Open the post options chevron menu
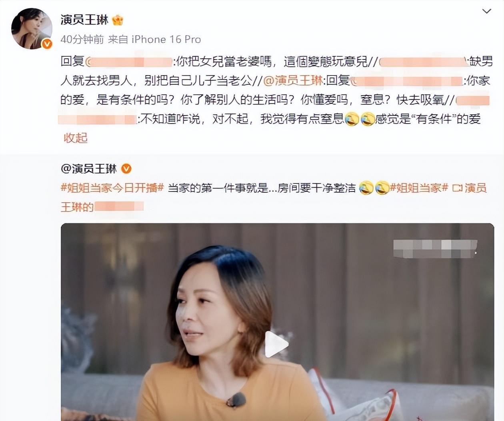The height and width of the screenshot is (421, 504). (486, 11)
